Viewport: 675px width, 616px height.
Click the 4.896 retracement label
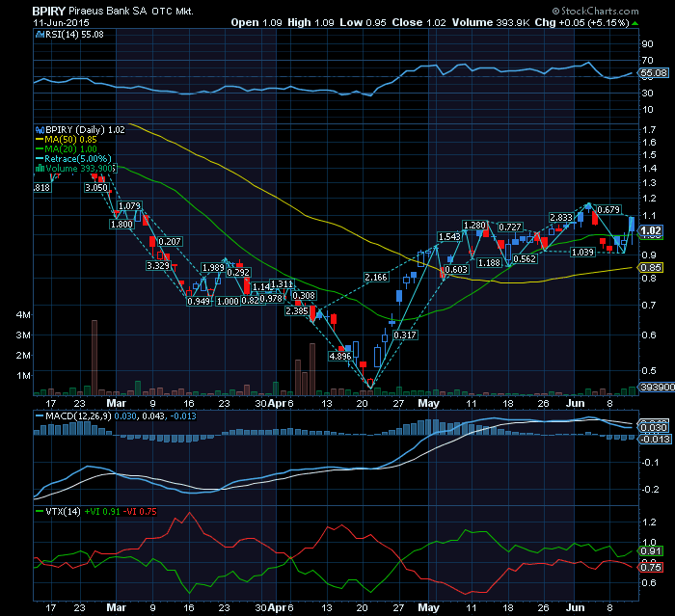tap(340, 357)
